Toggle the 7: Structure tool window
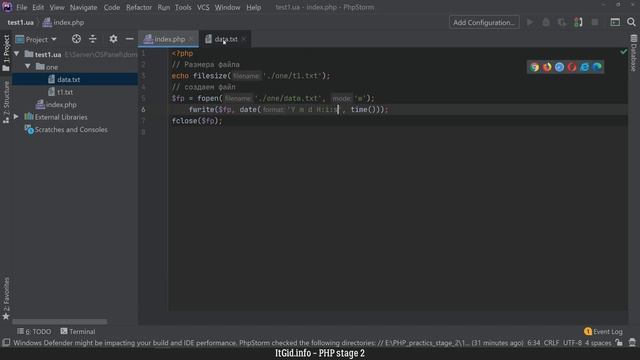Image resolution: width=640 pixels, height=360 pixels. coord(6,102)
